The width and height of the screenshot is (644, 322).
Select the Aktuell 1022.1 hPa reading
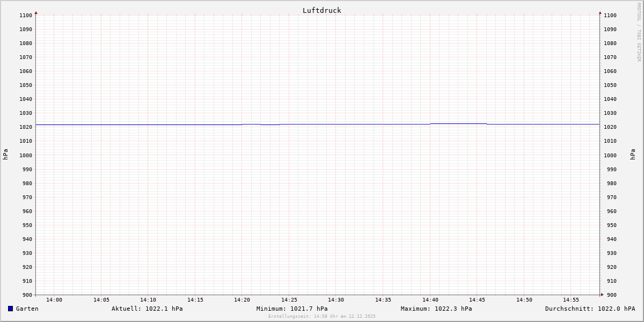147,309
